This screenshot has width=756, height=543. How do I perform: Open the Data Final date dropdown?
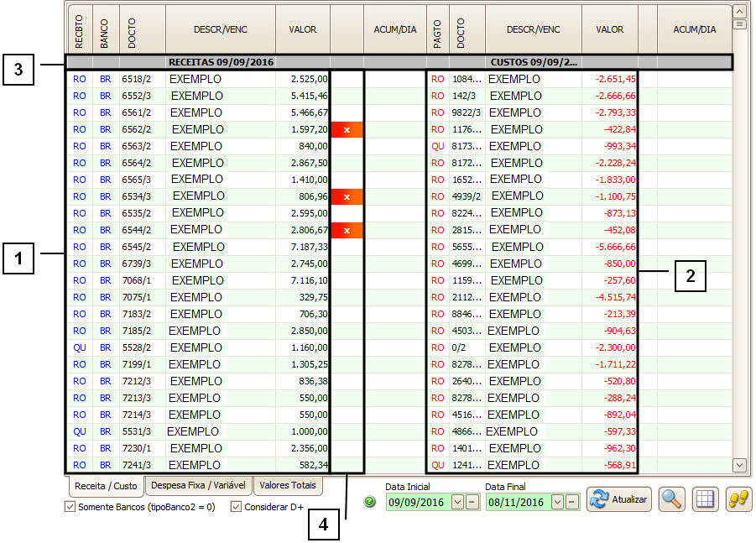tap(557, 502)
